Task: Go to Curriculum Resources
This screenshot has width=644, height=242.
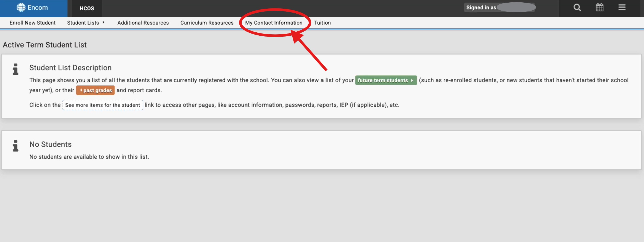Action: tap(207, 23)
